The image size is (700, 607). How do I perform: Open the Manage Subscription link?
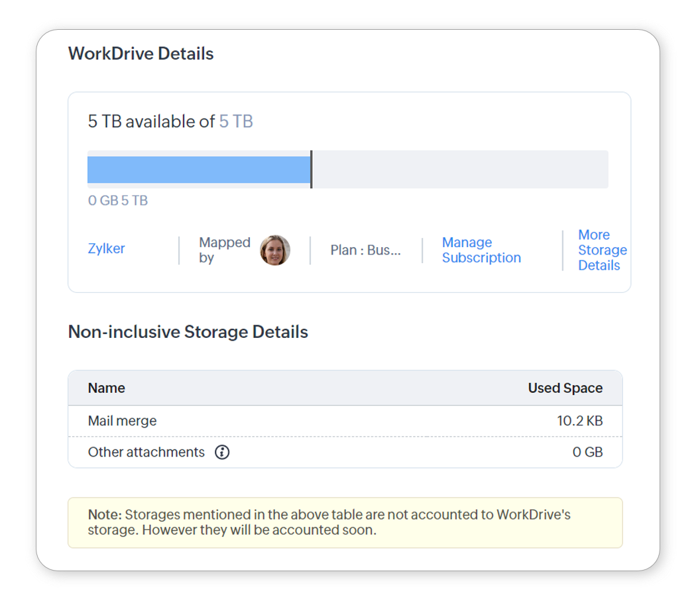[481, 250]
